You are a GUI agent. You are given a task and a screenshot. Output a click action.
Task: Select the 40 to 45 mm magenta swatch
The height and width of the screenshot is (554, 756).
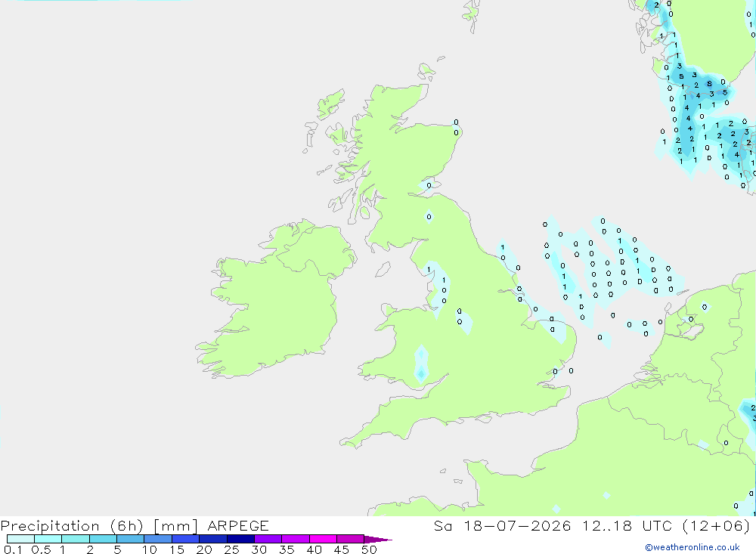pos(323,539)
